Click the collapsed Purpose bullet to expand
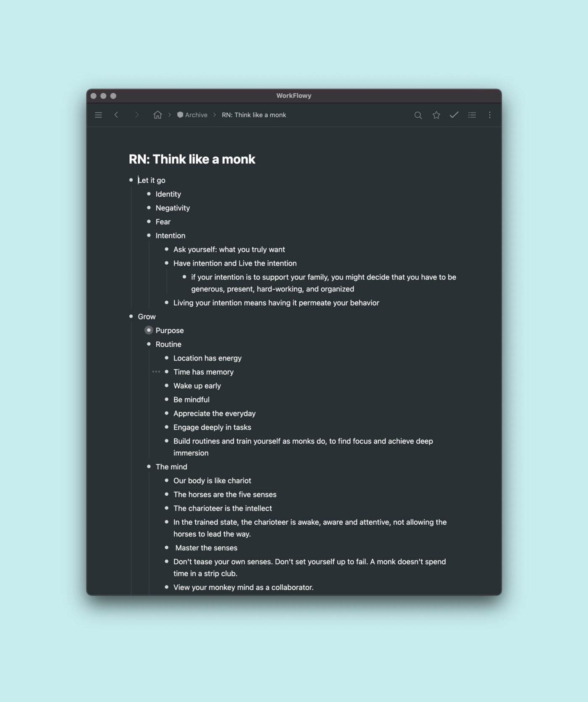 (x=149, y=330)
